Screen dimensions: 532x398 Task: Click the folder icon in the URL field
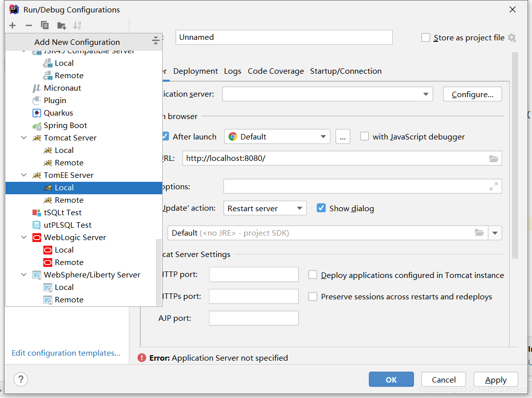coord(493,158)
